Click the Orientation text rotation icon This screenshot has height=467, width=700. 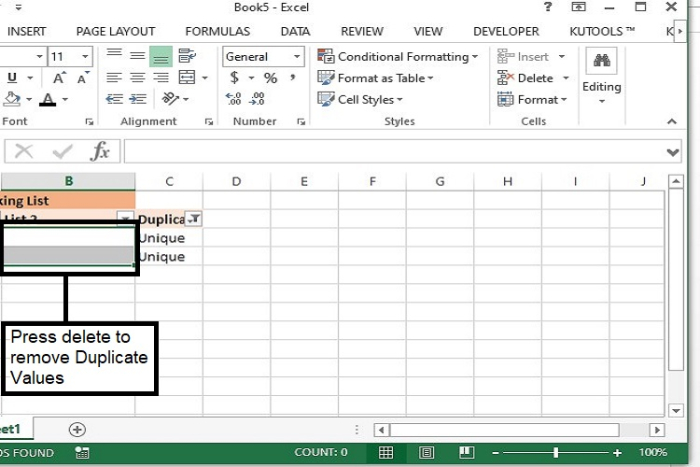point(170,98)
